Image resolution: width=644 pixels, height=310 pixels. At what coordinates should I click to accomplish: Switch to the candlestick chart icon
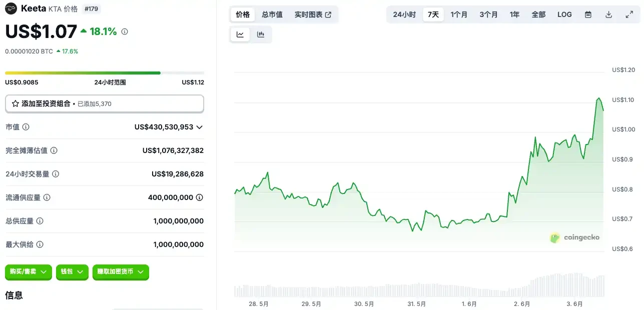click(260, 34)
